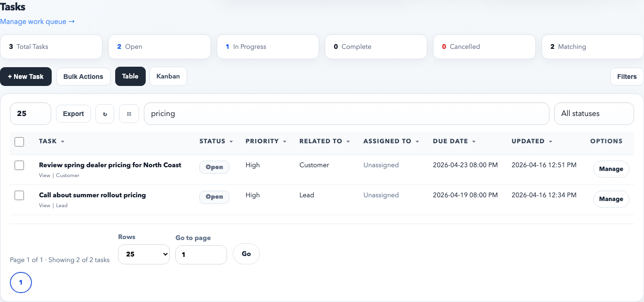Click the + New Task button
This screenshot has width=644, height=302.
(26, 77)
